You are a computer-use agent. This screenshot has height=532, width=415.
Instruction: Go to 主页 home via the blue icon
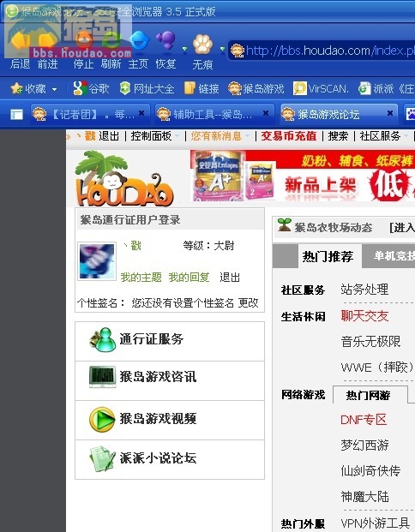(139, 41)
